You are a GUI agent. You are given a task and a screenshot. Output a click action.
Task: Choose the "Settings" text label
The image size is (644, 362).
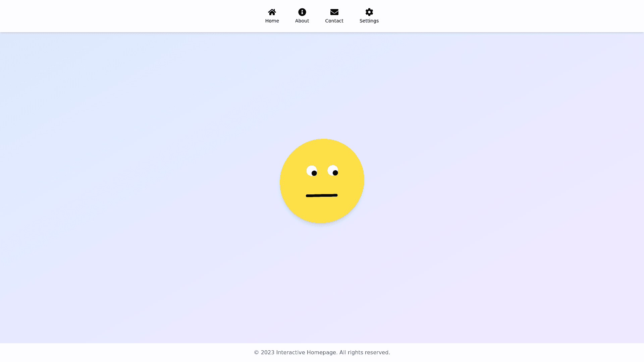point(369,21)
